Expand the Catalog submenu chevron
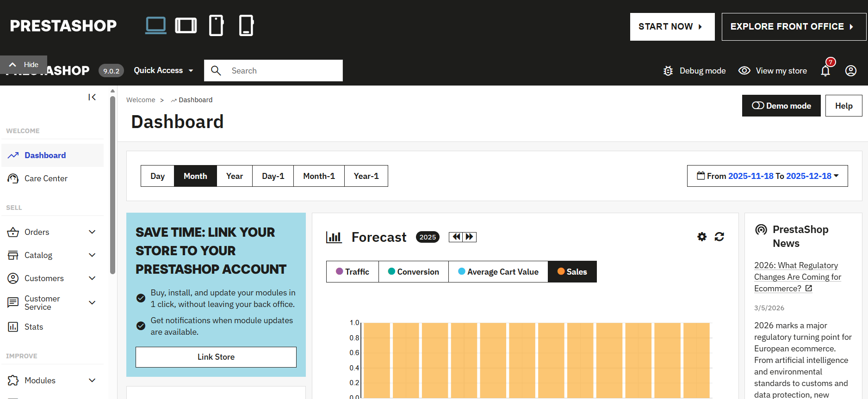868x399 pixels. tap(92, 255)
